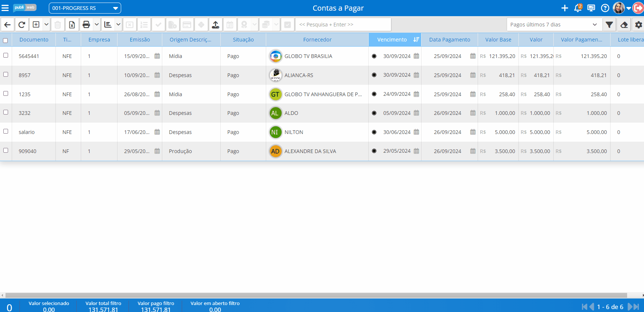This screenshot has height=312, width=644.
Task: Click the coins stack toolbar icon
Action: [x=266, y=25]
